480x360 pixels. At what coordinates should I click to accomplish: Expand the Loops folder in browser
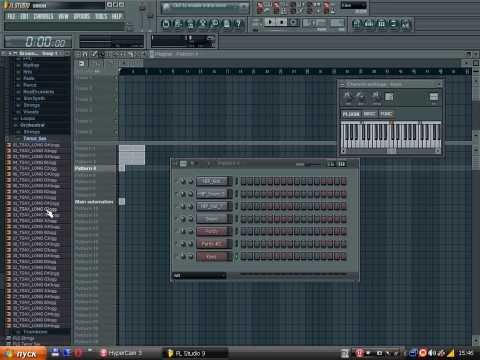point(27,118)
